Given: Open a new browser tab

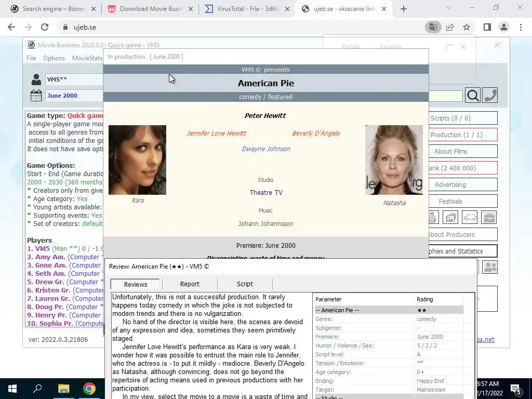Looking at the screenshot, I should (x=403, y=9).
